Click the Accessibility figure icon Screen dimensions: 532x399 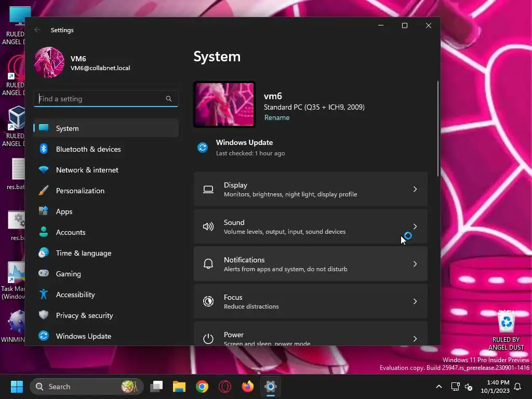[x=44, y=294]
